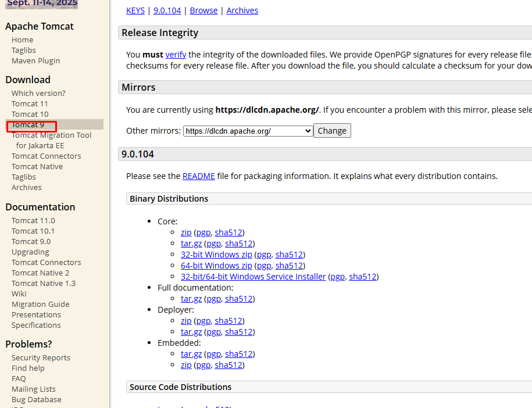The height and width of the screenshot is (408, 532).
Task: Open sha512 for Windows Service Installer
Action: tap(363, 277)
